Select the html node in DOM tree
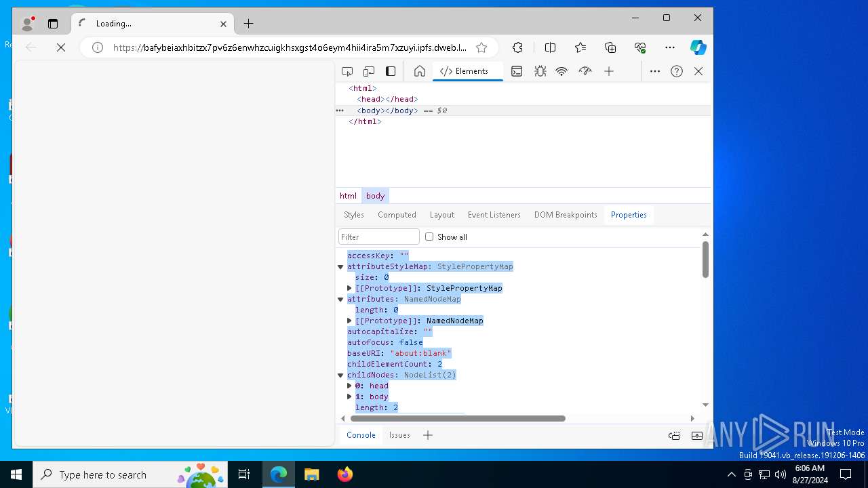This screenshot has width=868, height=488. (363, 89)
